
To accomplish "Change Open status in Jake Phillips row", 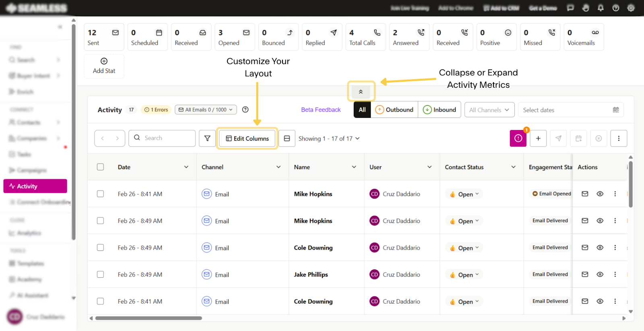I will click(x=464, y=275).
